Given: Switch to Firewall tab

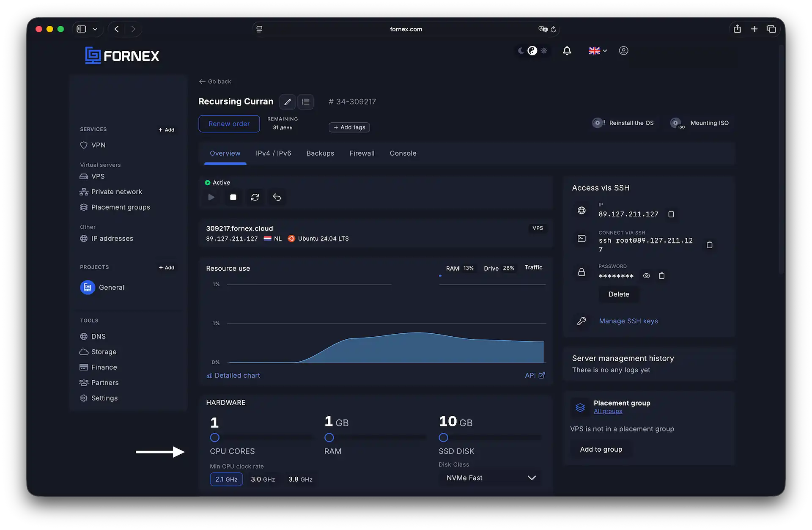Looking at the screenshot, I should tap(362, 154).
